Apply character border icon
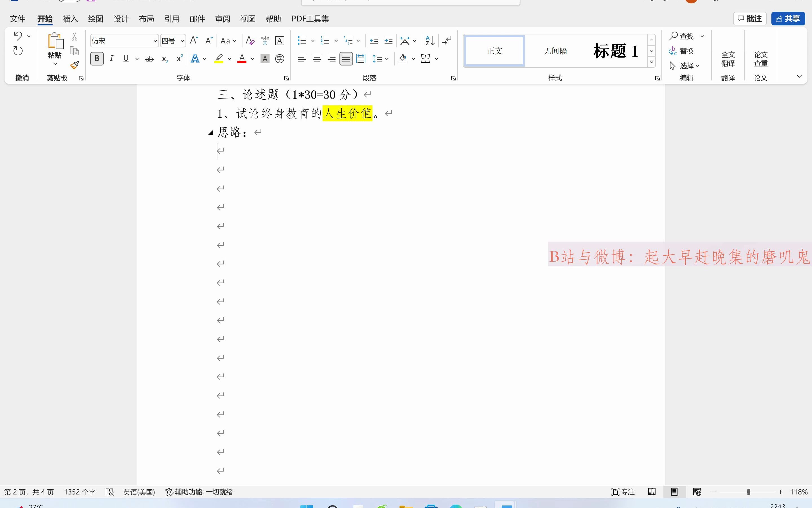This screenshot has width=812, height=508. [x=279, y=41]
